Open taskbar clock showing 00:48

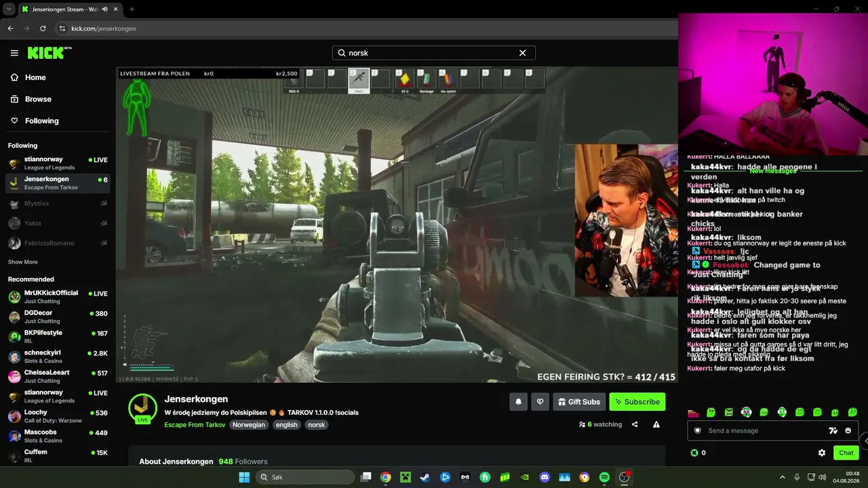(847, 477)
